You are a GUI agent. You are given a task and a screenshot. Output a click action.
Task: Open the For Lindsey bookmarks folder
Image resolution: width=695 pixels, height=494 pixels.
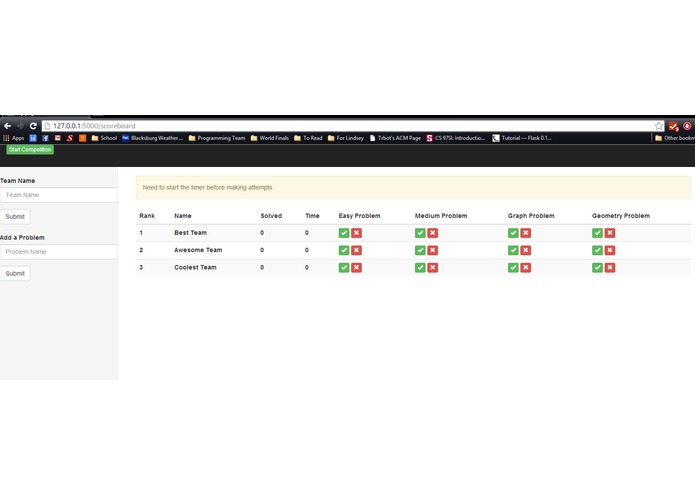[346, 138]
